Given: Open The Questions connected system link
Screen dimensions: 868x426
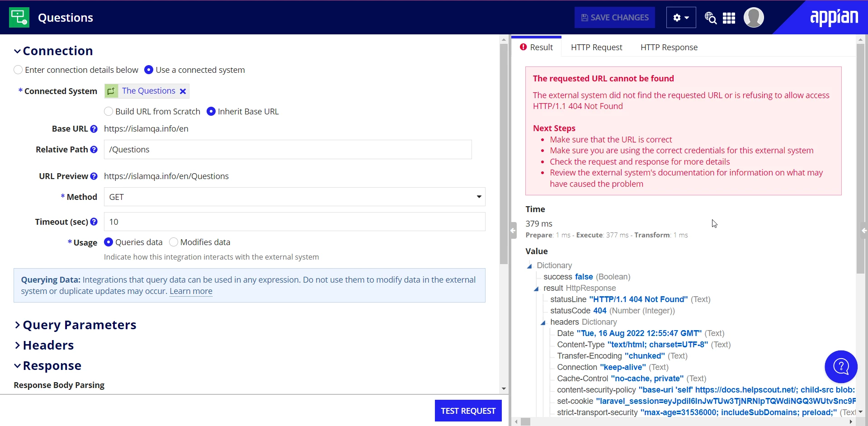Looking at the screenshot, I should tap(148, 91).
